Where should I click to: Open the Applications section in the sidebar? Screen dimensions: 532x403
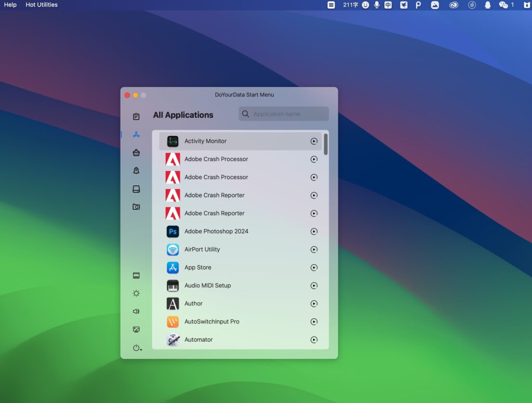[136, 135]
